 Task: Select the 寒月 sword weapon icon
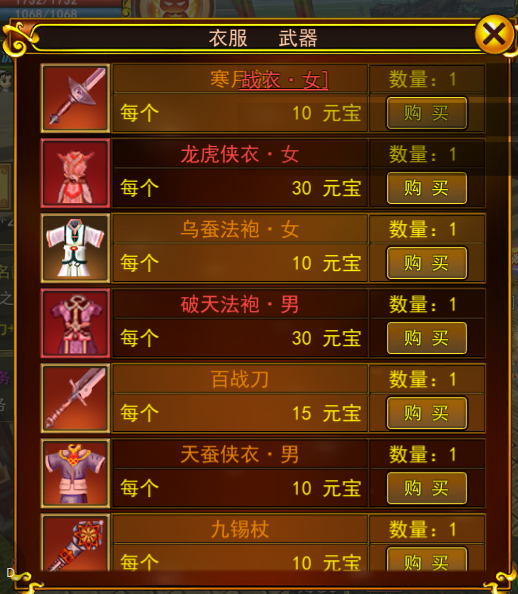(x=75, y=98)
